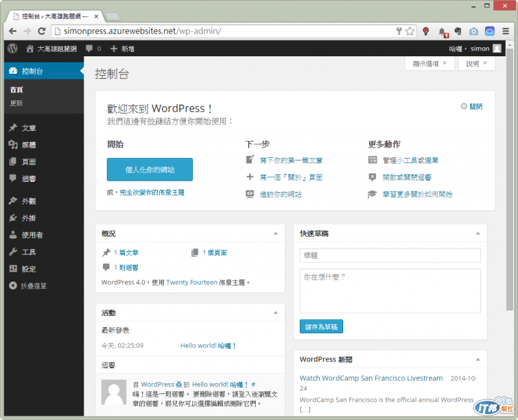Select 控制台 dashboard in sidebar
518x420 pixels.
(x=43, y=71)
